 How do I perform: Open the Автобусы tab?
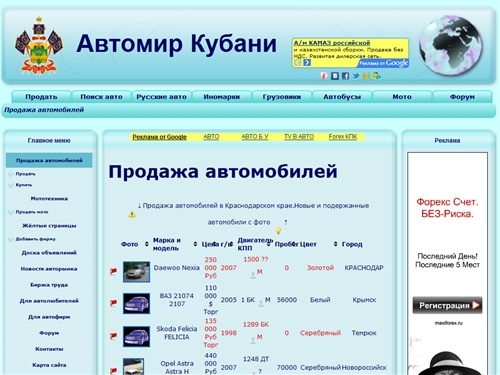[x=342, y=97]
